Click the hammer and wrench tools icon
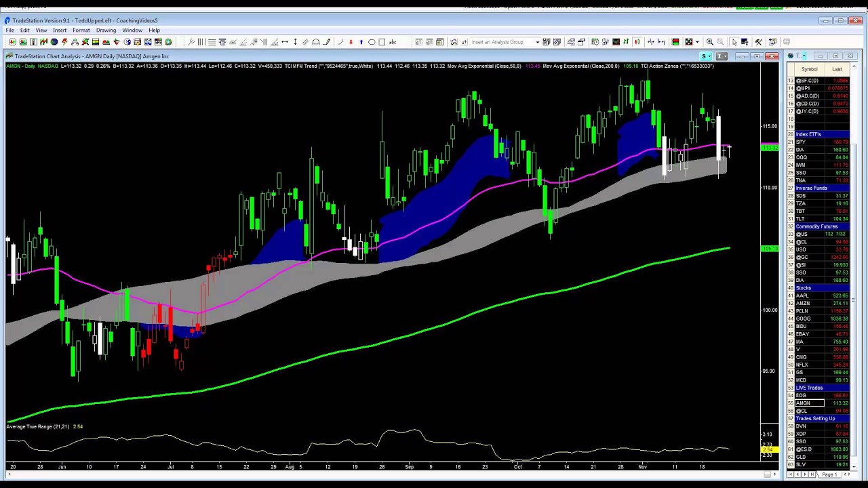The height and width of the screenshot is (488, 868). [758, 42]
